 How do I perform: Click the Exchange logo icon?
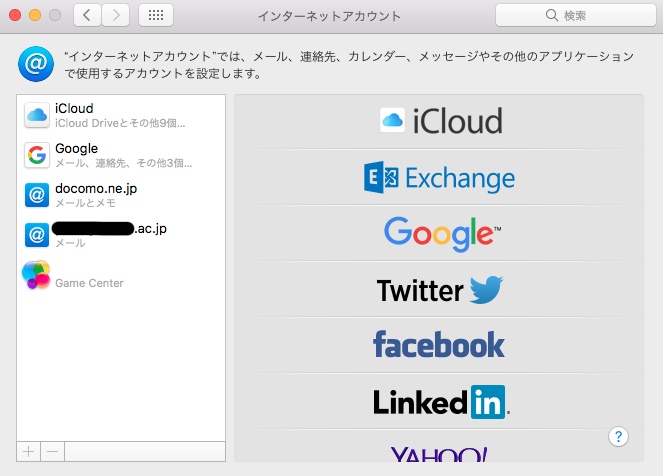tap(381, 177)
